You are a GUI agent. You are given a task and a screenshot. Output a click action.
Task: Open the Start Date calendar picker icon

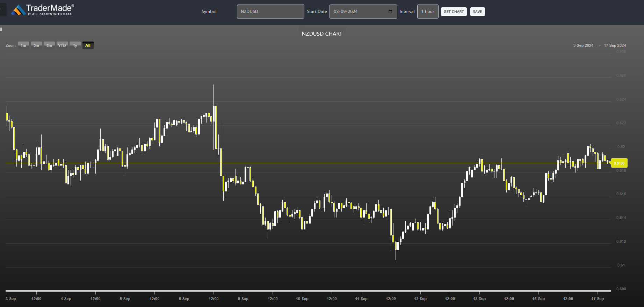[x=390, y=12]
